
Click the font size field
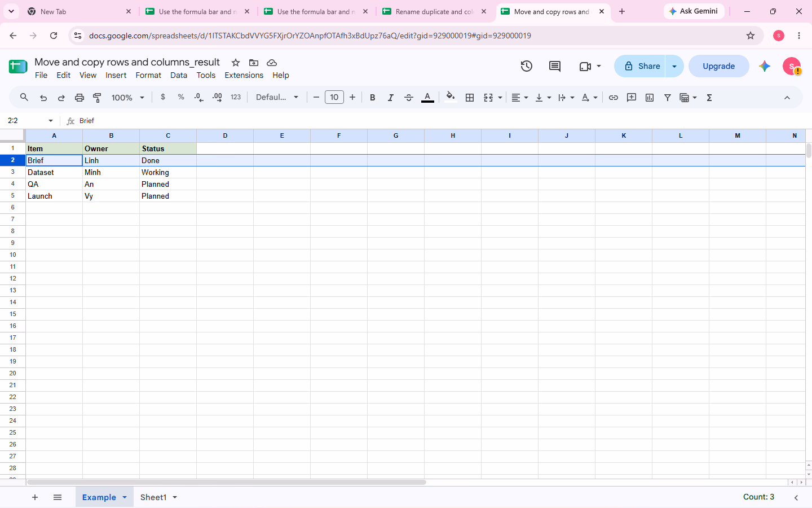(x=334, y=97)
